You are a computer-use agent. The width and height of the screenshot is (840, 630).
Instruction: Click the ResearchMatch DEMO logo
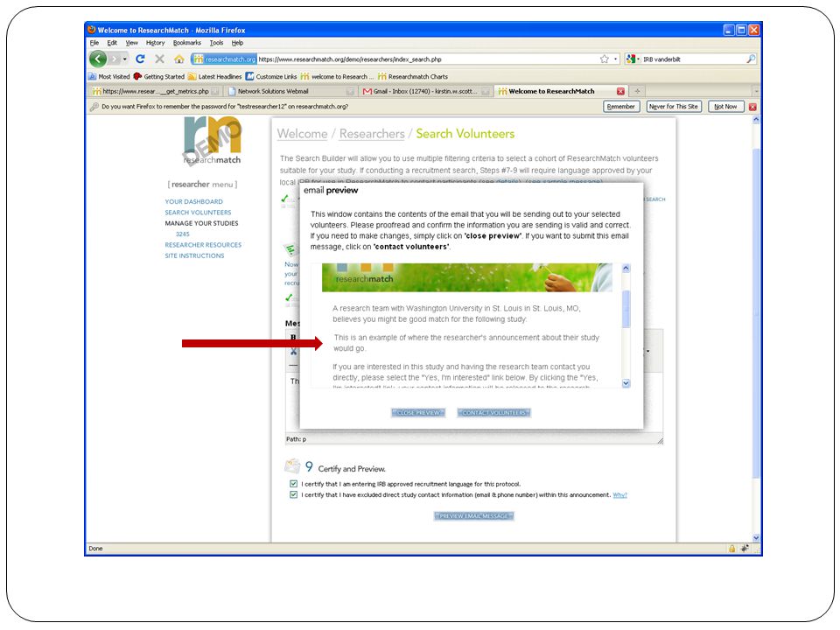[213, 141]
